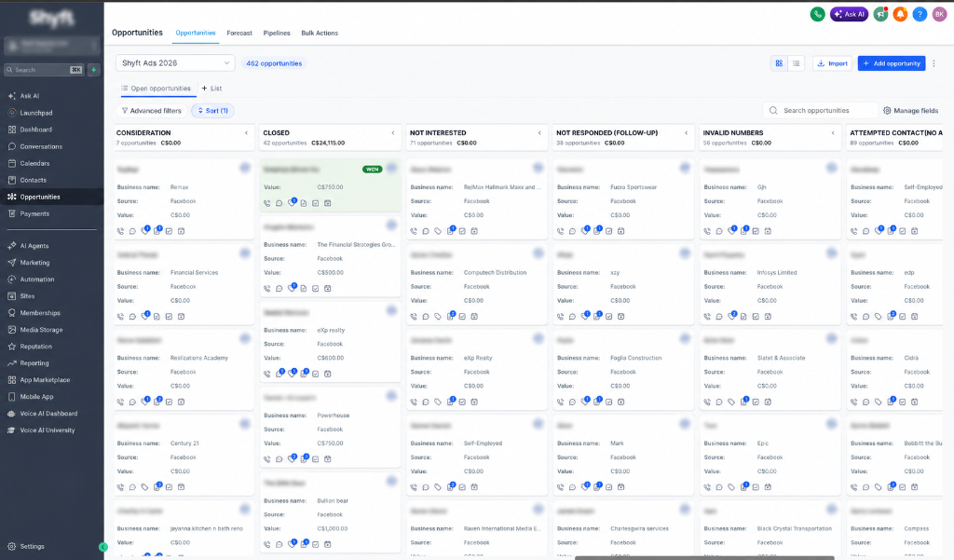
Task: Open the account switcher atop the sidebar
Action: point(52,45)
